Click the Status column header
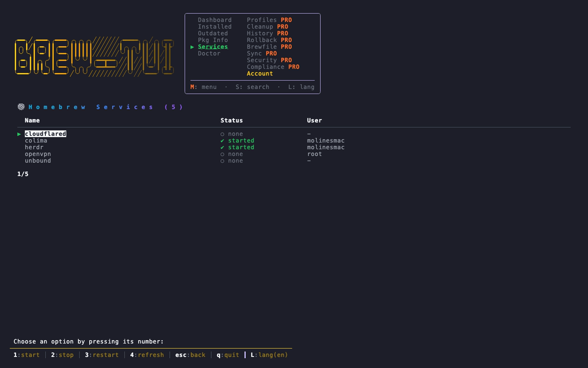 232,121
